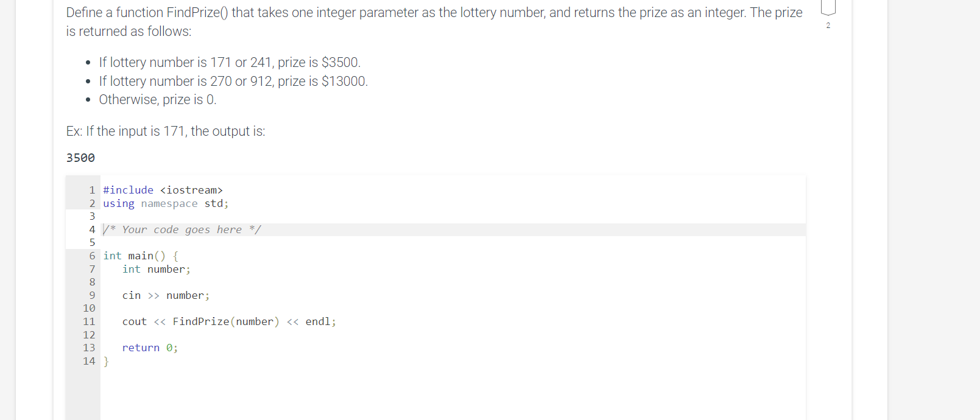Click the 'cin >> number;' code line
The image size is (980, 420).
tap(166, 295)
